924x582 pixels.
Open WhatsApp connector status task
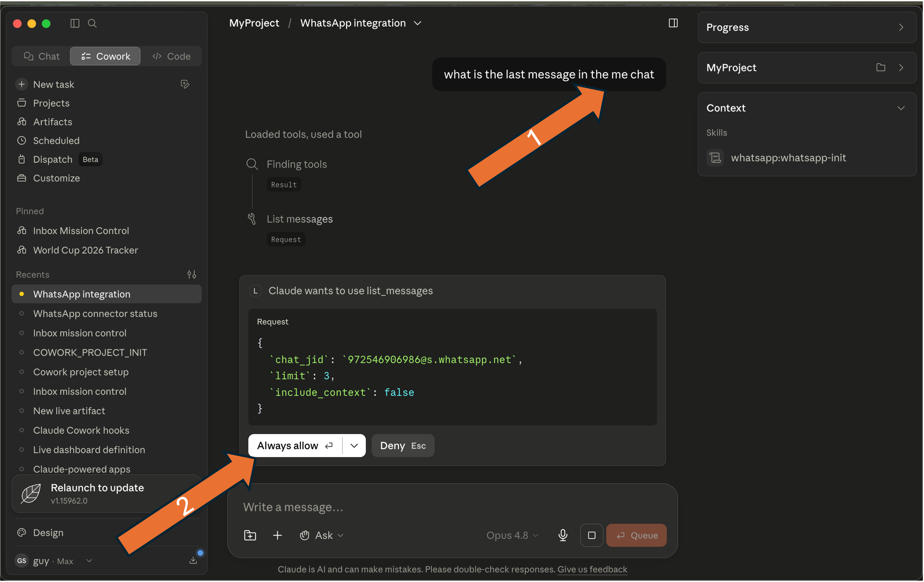[x=95, y=313]
